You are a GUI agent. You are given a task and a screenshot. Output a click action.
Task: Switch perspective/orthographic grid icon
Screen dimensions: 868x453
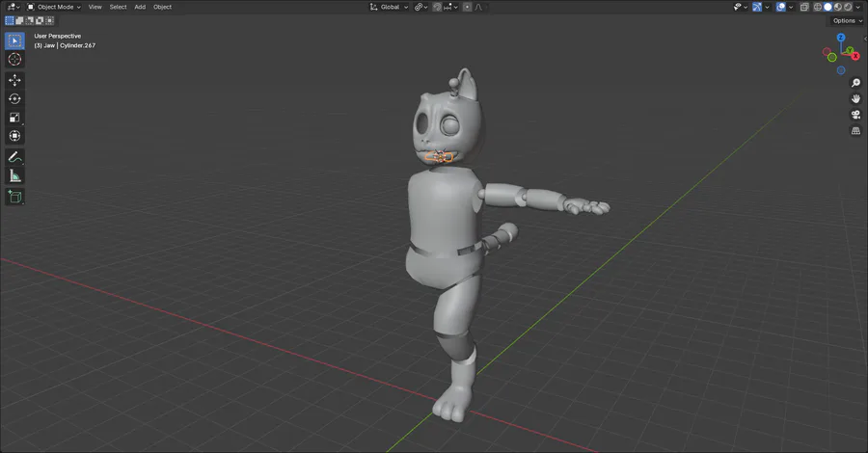(855, 130)
